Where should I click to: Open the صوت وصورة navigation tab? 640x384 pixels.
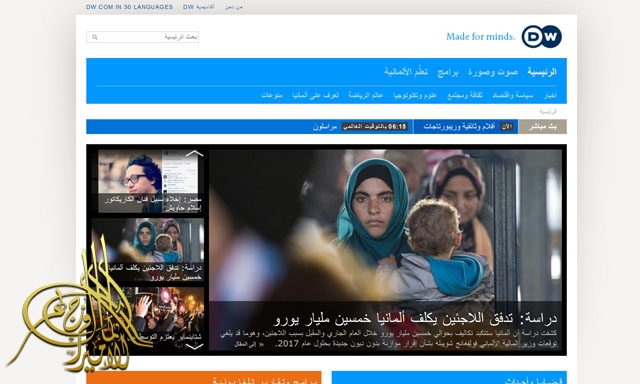[x=493, y=72]
